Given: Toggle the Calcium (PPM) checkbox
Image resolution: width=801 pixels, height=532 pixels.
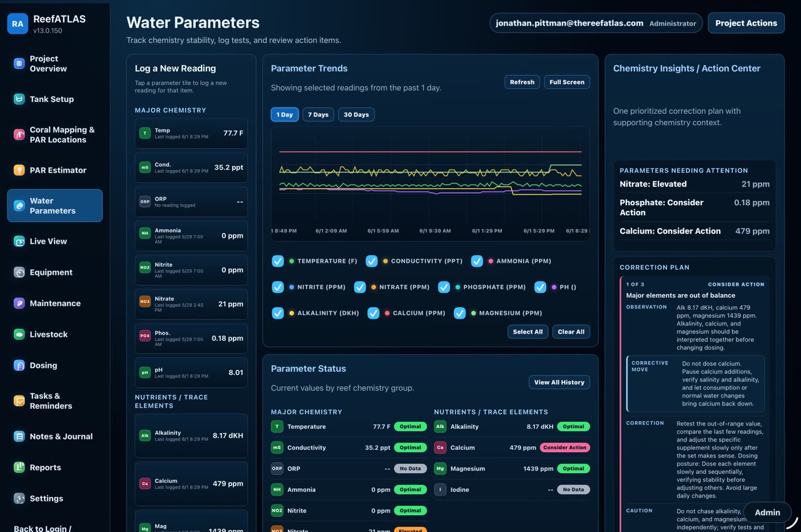Looking at the screenshot, I should (374, 313).
